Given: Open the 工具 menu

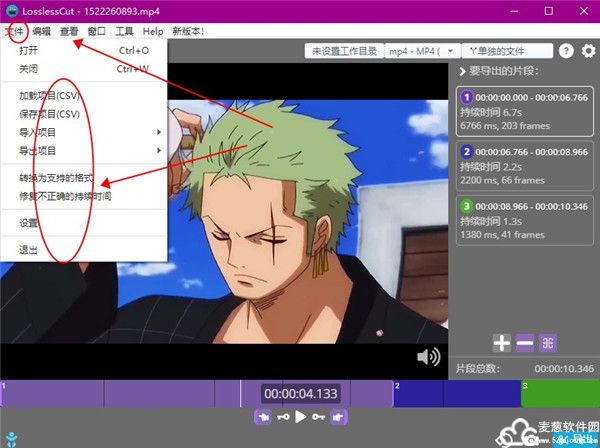Looking at the screenshot, I should pyautogui.click(x=124, y=31).
